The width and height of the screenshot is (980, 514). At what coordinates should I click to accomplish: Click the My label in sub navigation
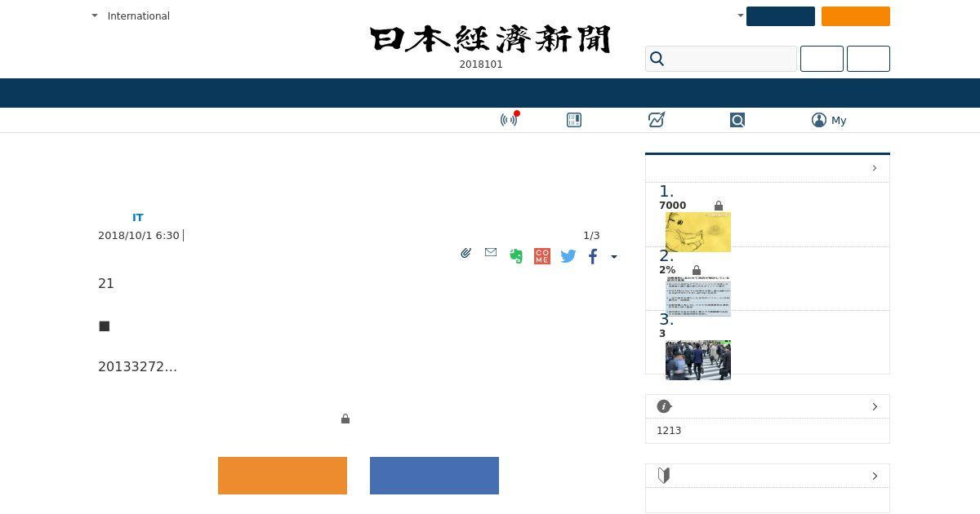[839, 120]
